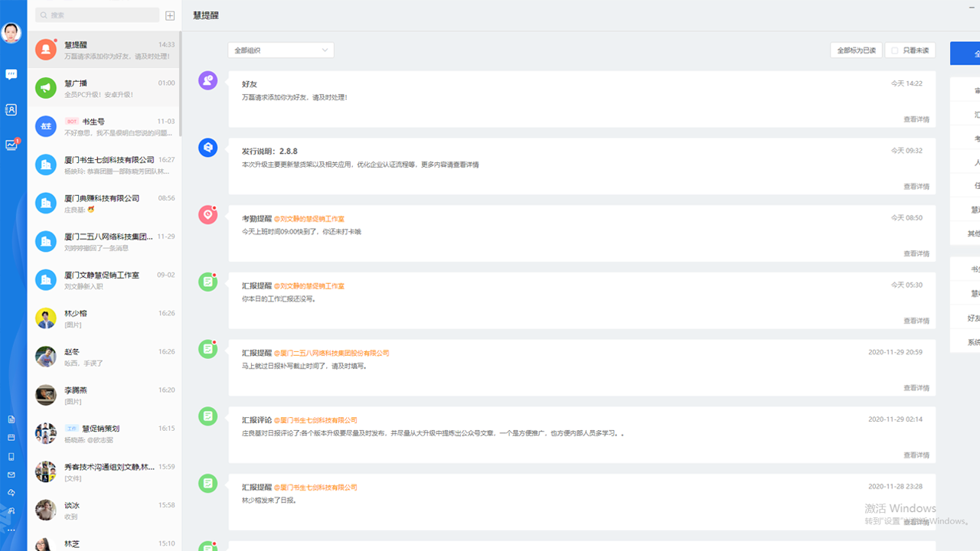Click the @刘文静的慧促销工作室 link in 考勤提醒
This screenshot has width=980, height=551.
click(x=309, y=219)
